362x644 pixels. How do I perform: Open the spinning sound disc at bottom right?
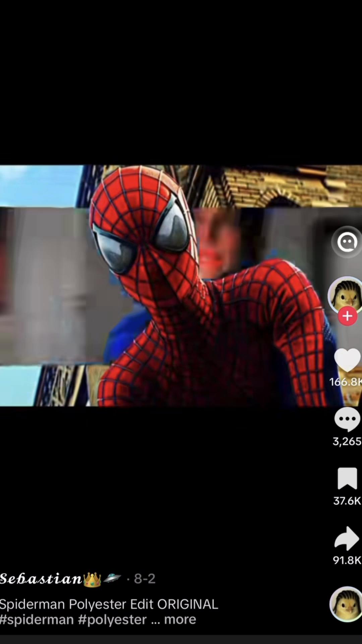tap(346, 604)
